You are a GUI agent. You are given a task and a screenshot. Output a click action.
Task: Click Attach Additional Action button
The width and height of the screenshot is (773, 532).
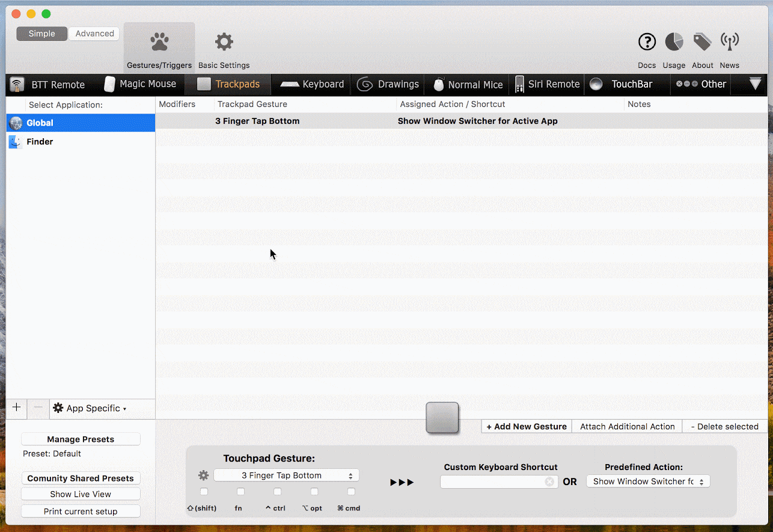click(x=627, y=426)
